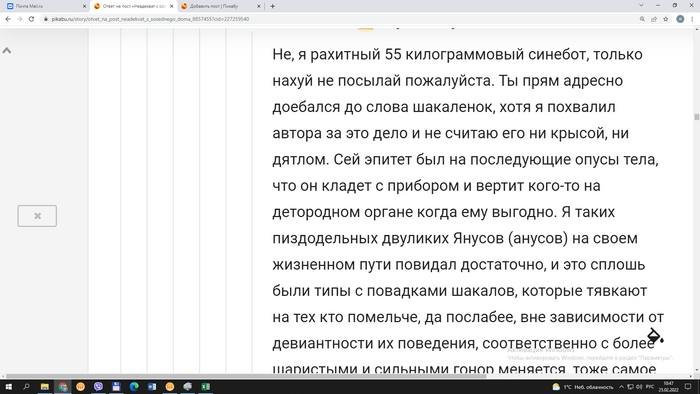Screen dimensions: 700x394
Task: Open a new browser tab
Action: point(272,6)
